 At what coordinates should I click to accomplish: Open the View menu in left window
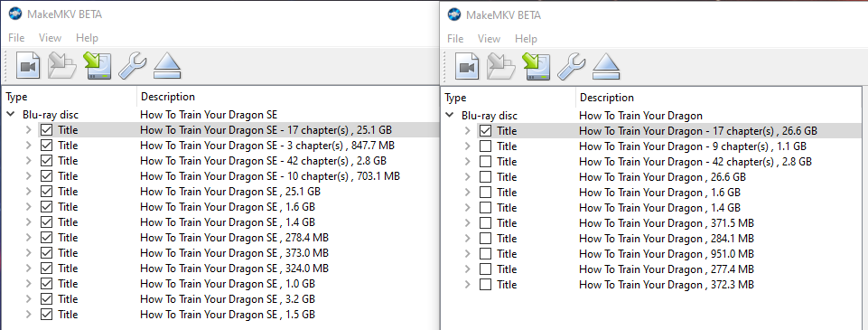click(50, 38)
